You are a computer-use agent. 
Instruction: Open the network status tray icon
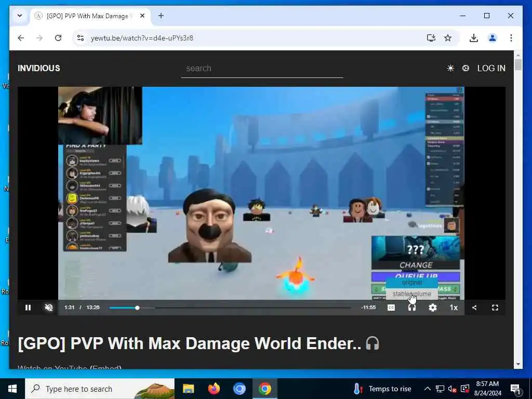click(440, 389)
